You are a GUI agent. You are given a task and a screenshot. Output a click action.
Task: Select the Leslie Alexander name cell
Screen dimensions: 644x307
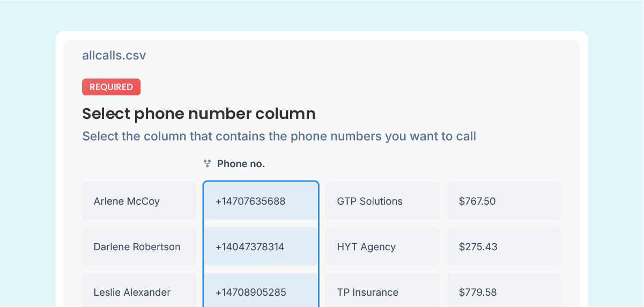coord(139,291)
